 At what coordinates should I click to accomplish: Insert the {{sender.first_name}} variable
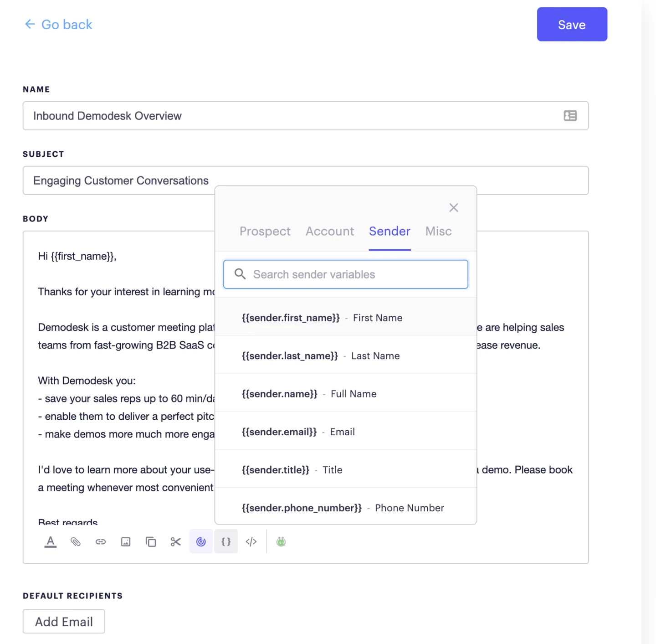[346, 318]
